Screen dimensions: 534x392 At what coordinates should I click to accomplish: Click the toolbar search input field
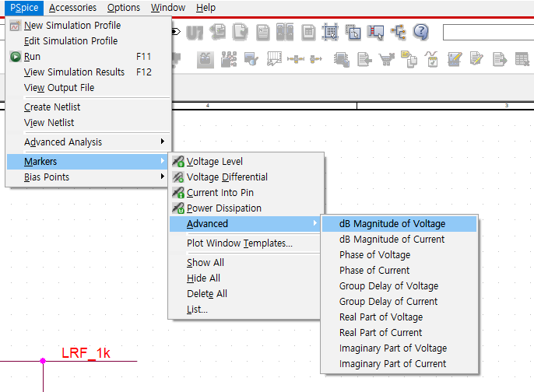[488, 33]
